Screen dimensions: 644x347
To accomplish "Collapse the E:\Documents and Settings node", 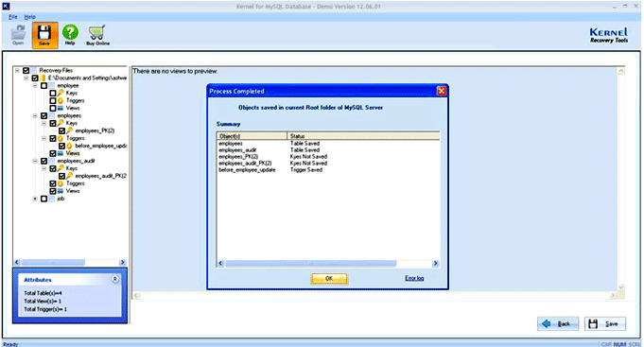I will click(x=26, y=78).
